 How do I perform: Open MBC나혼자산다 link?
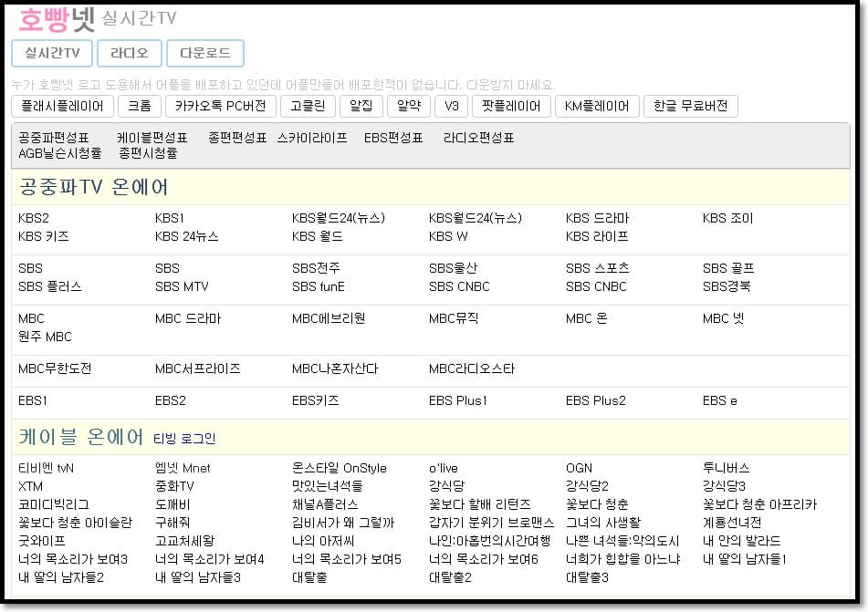[x=335, y=368]
